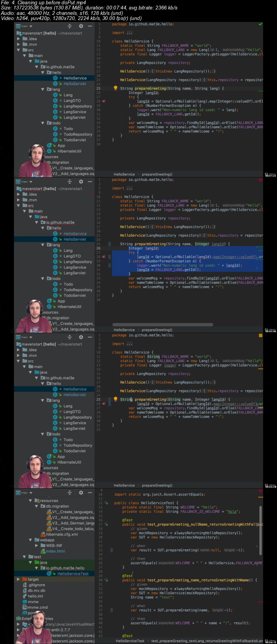Open light bulb beside prepareGreeting(String name, String lang)
The width and height of the screenshot is (277, 644).
tap(116, 88)
